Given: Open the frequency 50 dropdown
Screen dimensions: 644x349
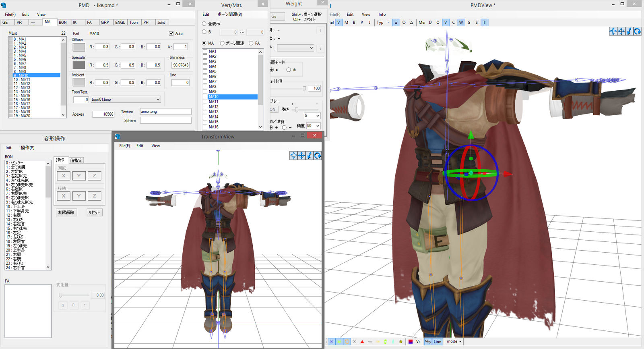Looking at the screenshot, I should 313,126.
